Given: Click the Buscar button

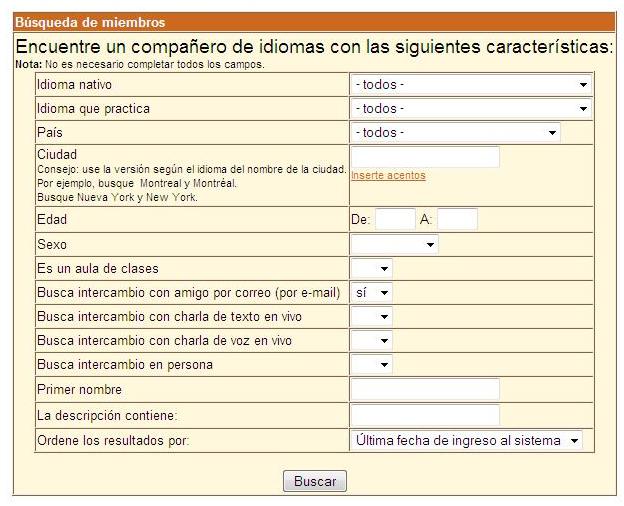Looking at the screenshot, I should click(x=315, y=481).
